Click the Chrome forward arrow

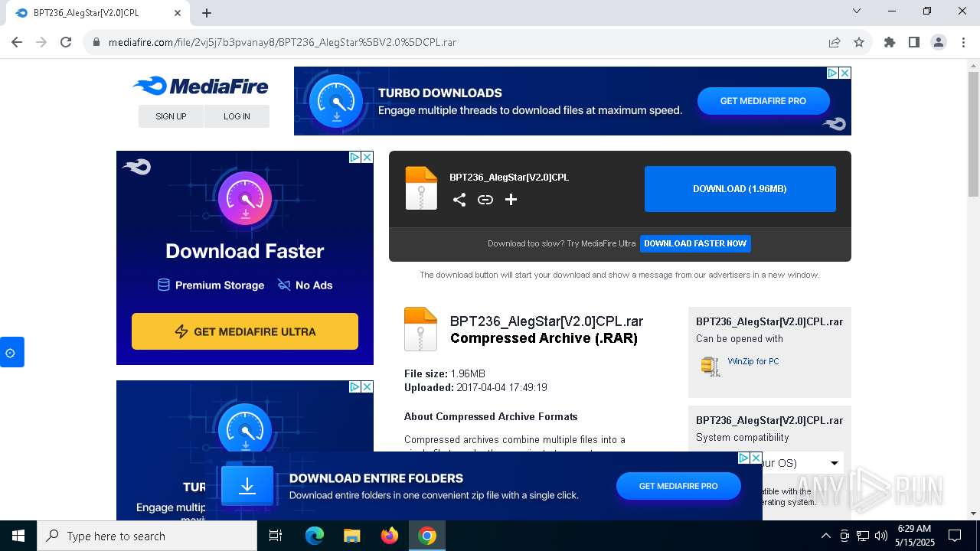tap(41, 42)
